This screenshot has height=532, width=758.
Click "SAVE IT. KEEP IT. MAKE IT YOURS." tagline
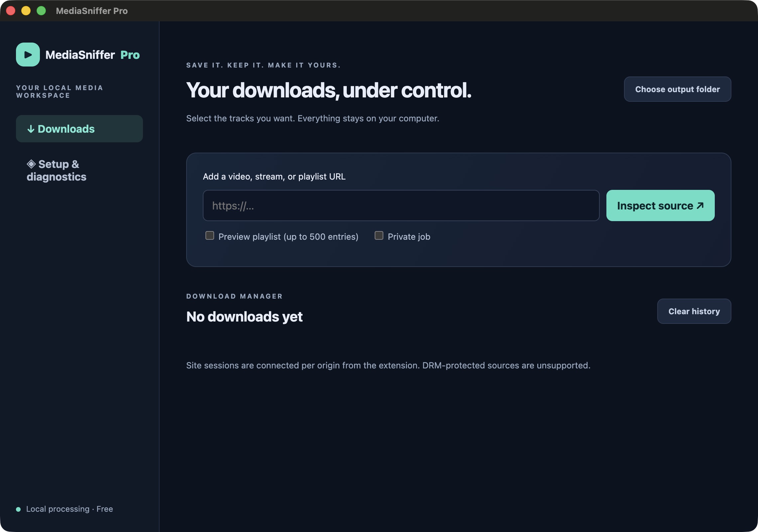click(x=263, y=65)
